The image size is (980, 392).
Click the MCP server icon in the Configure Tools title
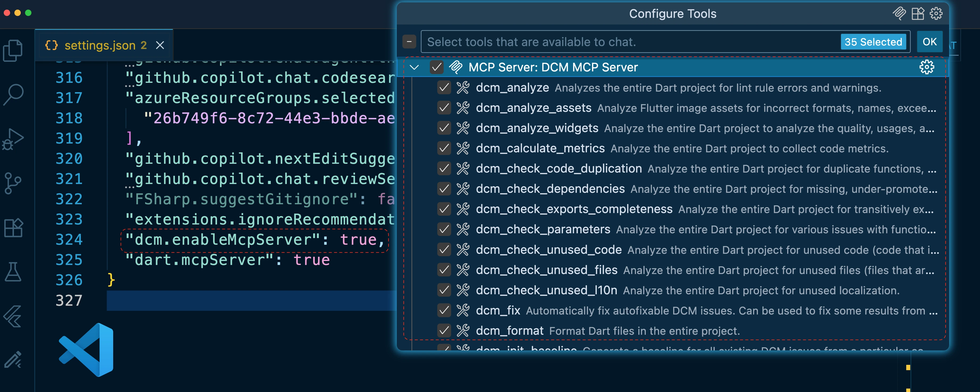coord(899,13)
